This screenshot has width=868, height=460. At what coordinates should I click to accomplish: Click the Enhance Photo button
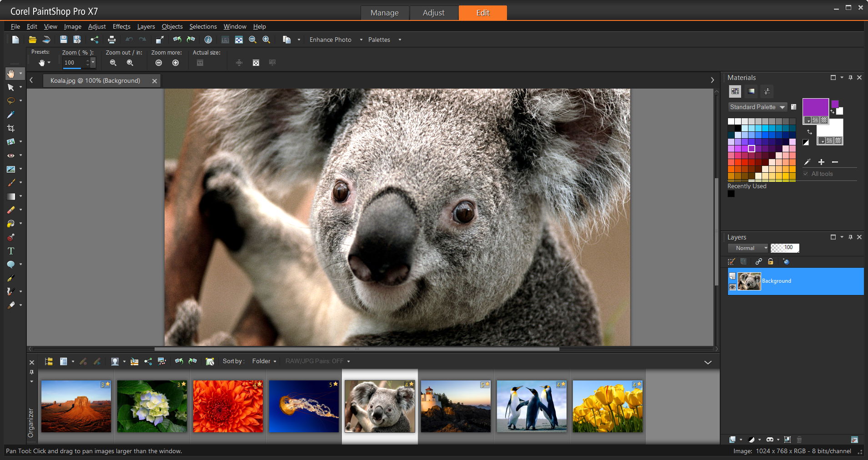click(330, 40)
